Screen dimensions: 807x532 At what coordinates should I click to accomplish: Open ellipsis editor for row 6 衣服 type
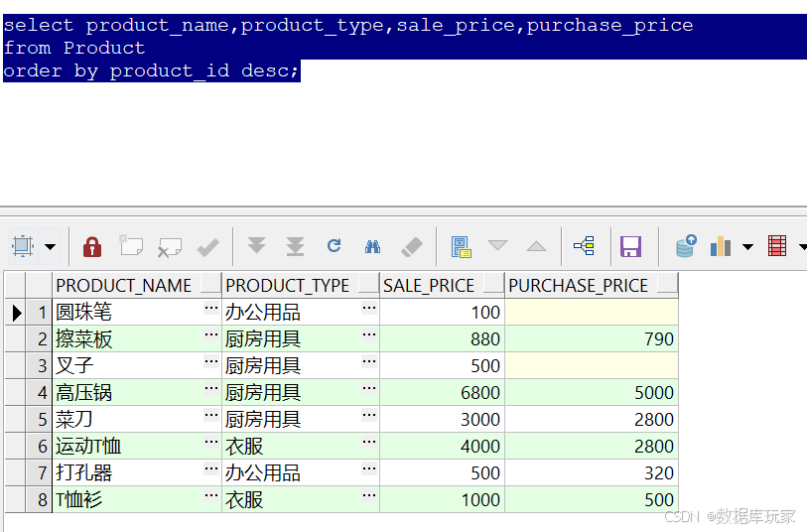pos(369,442)
